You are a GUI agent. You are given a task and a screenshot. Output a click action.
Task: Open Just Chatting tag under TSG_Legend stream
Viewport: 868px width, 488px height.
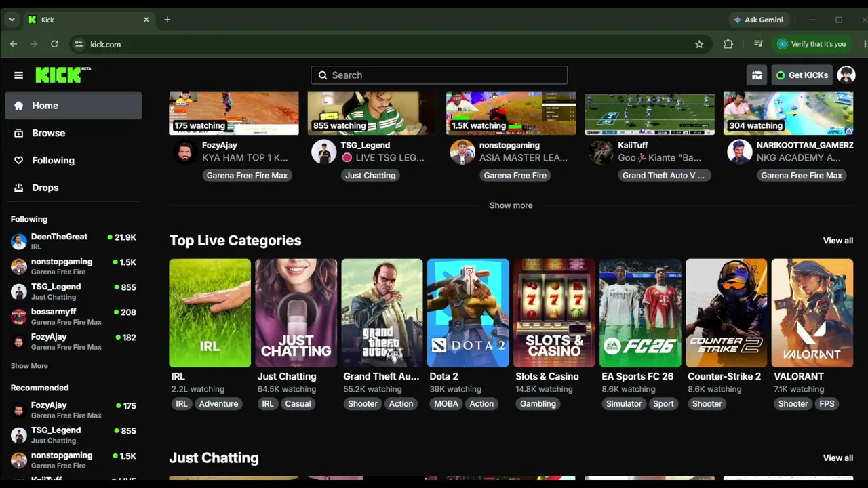370,176
